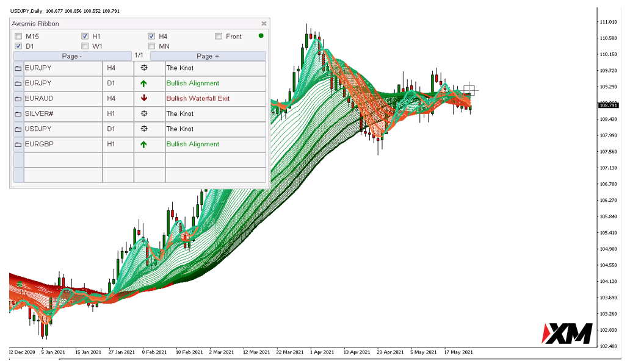
Task: Go to previous page with Page -
Action: tap(72, 56)
